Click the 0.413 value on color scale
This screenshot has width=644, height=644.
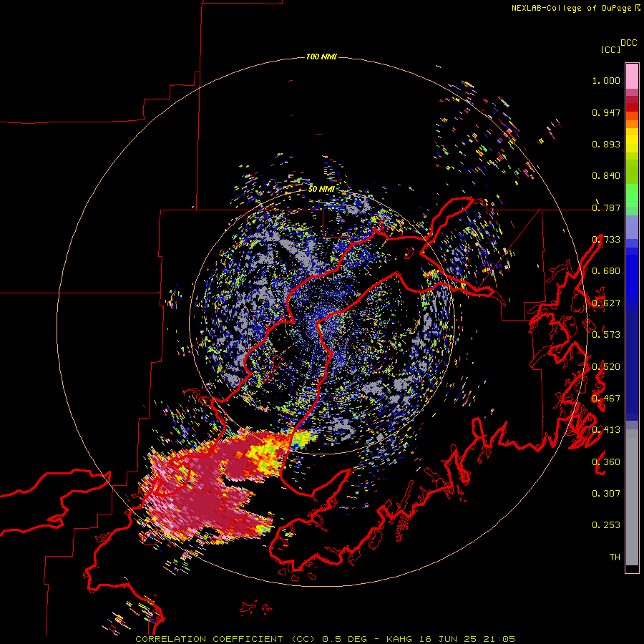coord(606,430)
